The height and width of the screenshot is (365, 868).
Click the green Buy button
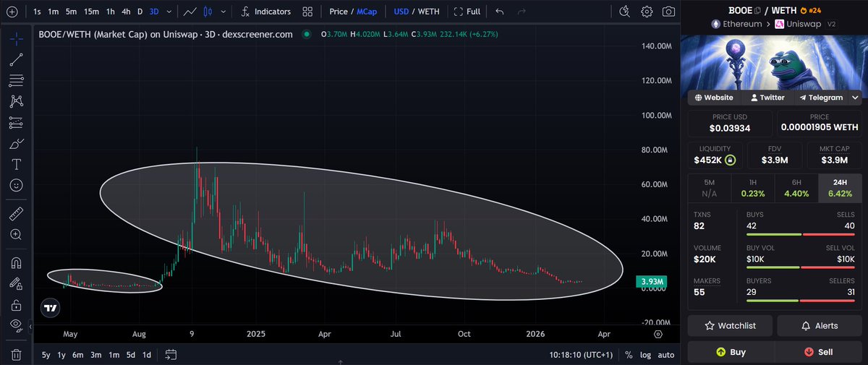click(x=731, y=352)
